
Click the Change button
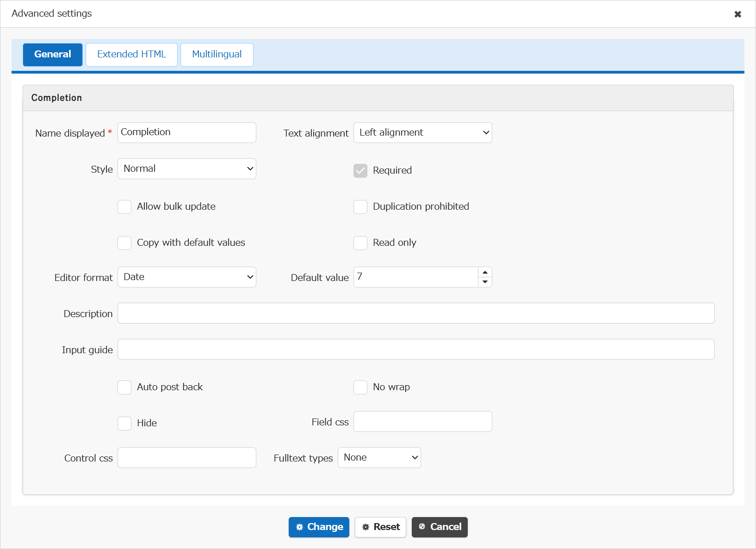[319, 527]
